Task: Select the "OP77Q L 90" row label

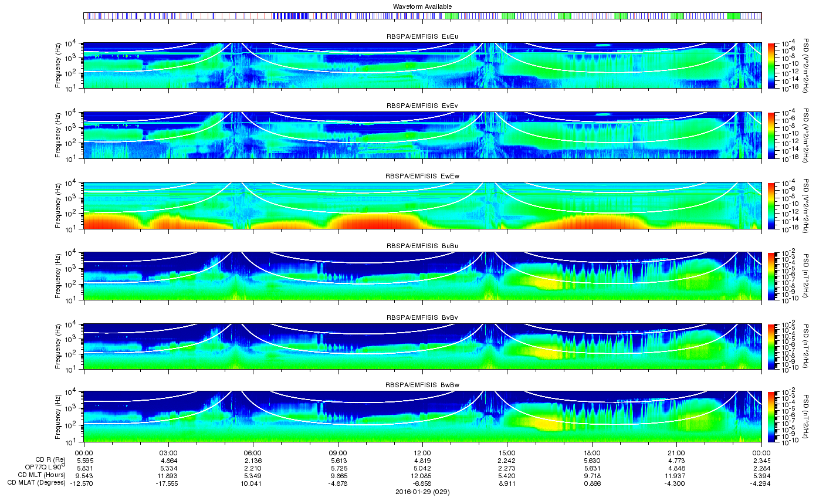Action: pyautogui.click(x=45, y=467)
